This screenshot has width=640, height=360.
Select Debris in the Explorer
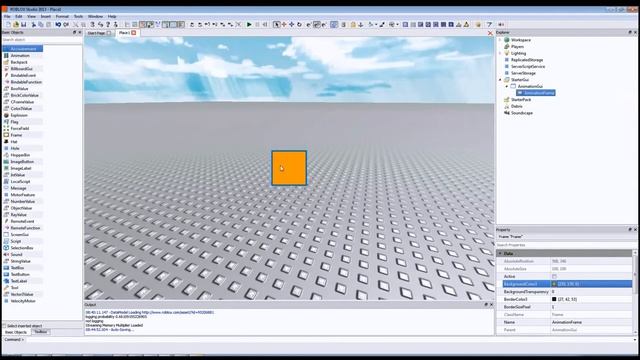click(x=516, y=106)
